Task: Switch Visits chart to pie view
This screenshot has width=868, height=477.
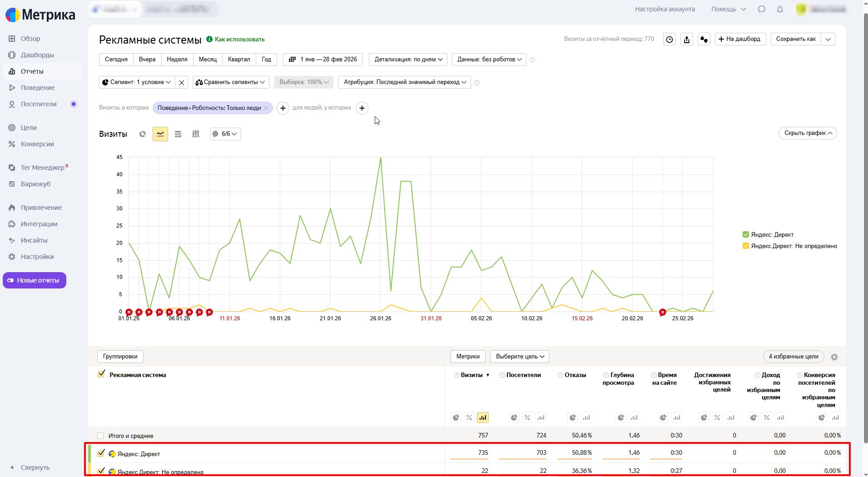Action: coord(143,134)
